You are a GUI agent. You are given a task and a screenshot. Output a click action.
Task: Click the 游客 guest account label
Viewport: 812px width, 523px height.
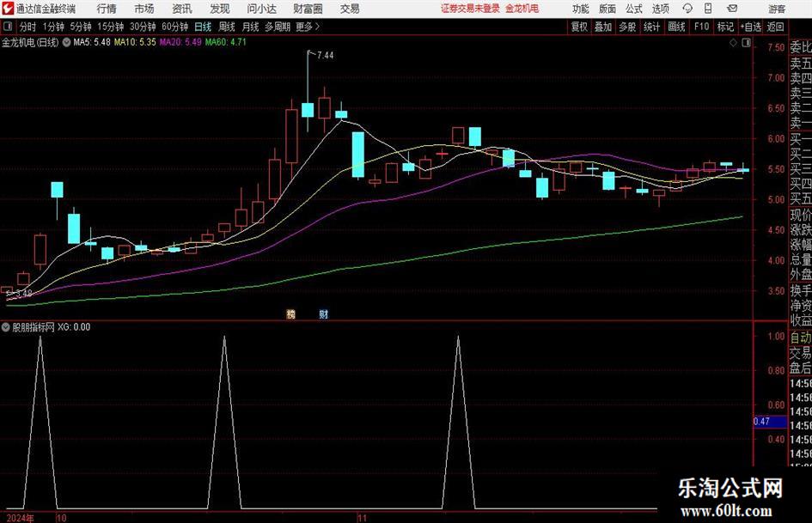pyautogui.click(x=777, y=9)
